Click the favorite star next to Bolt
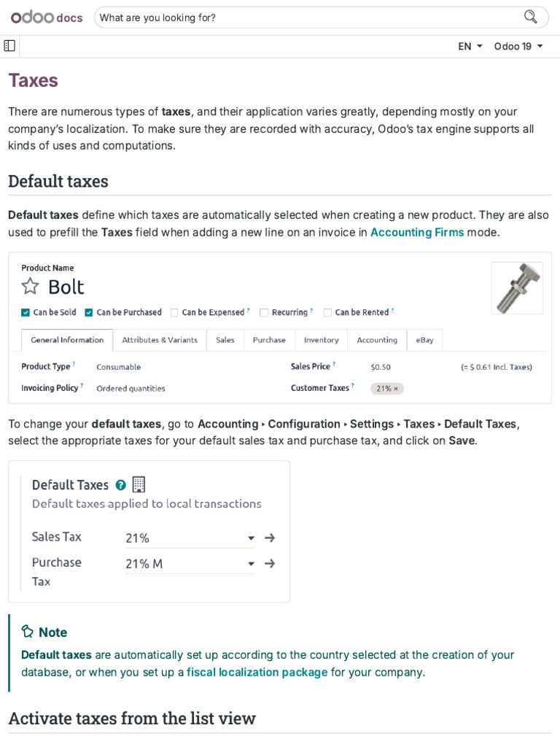 point(30,286)
